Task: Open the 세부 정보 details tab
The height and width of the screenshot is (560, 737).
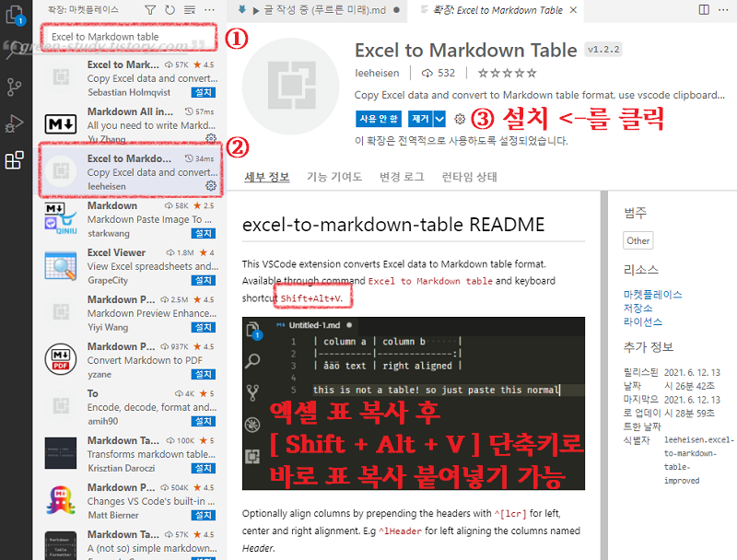Action: click(267, 177)
